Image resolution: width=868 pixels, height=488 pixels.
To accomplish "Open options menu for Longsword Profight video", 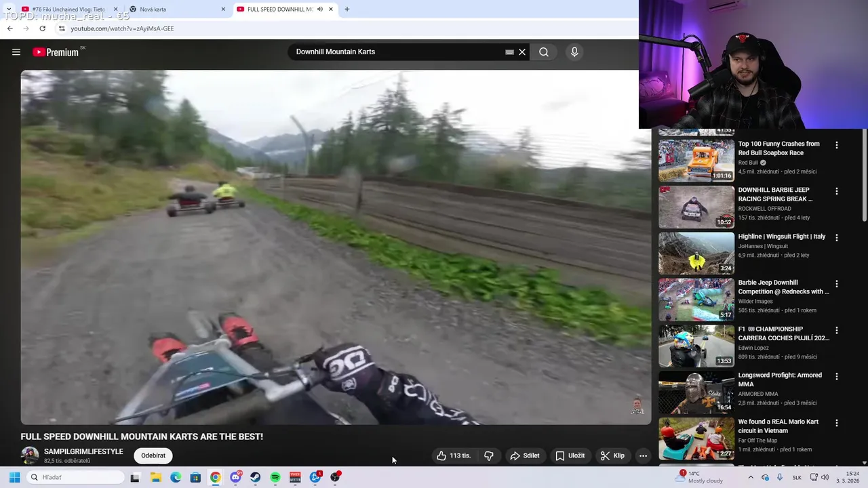I will 836,376.
